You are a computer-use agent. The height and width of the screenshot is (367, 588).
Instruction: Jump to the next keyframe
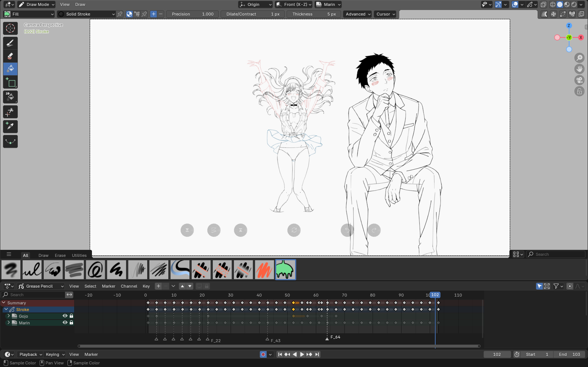coord(310,354)
